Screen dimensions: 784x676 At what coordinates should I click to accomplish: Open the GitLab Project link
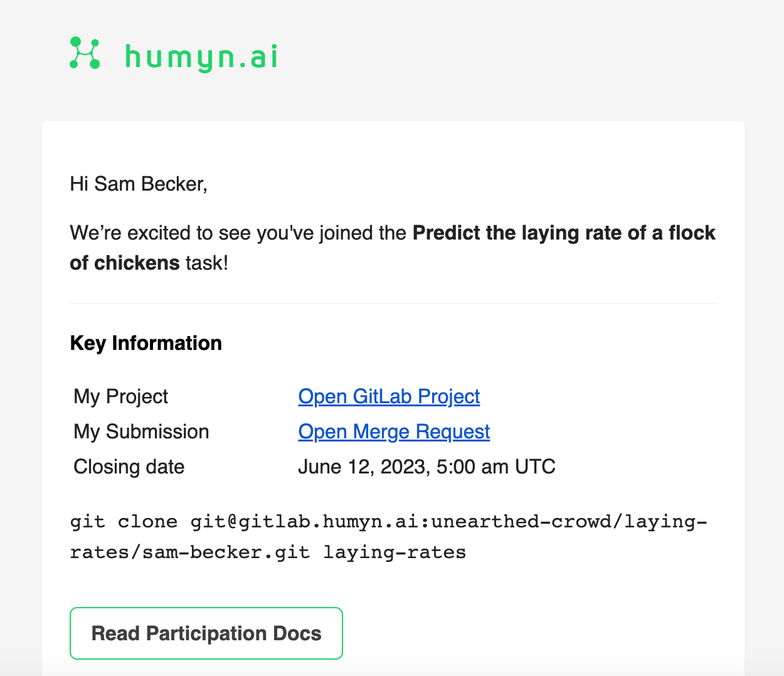coord(389,396)
